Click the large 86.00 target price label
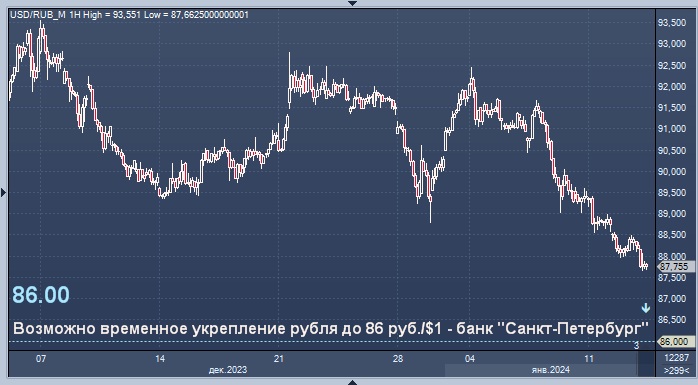The height and width of the screenshot is (385, 698). (41, 295)
